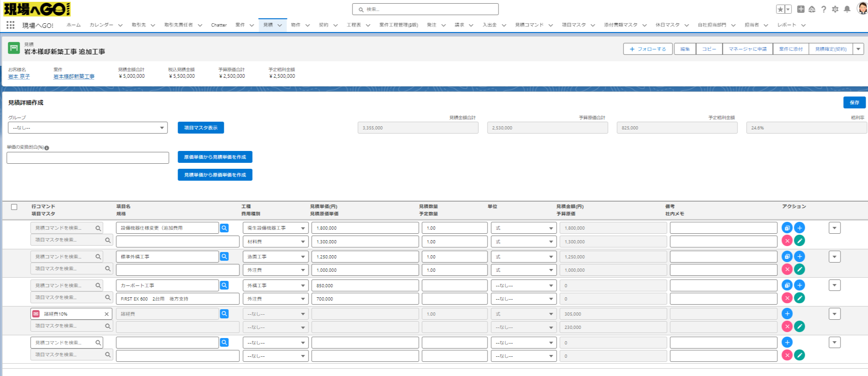This screenshot has width=868, height=376.
Task: Duplicate the 設備機器仕様変更 row using the copy icon
Action: tap(787, 228)
